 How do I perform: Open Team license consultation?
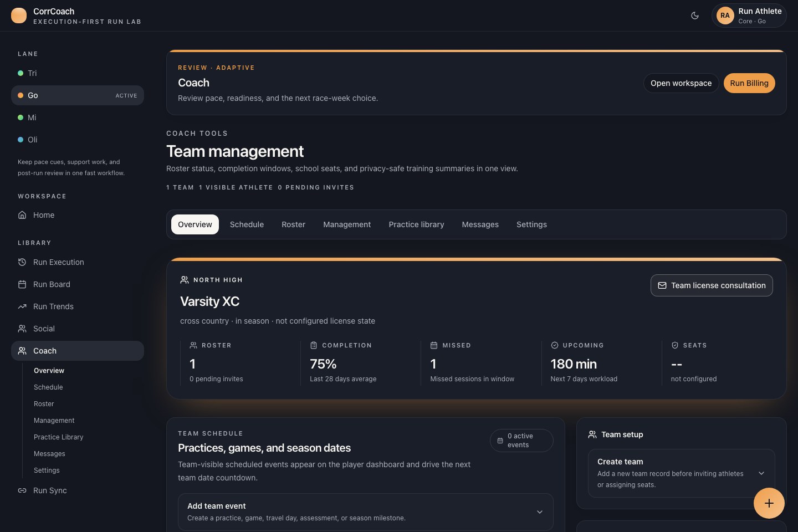(712, 285)
